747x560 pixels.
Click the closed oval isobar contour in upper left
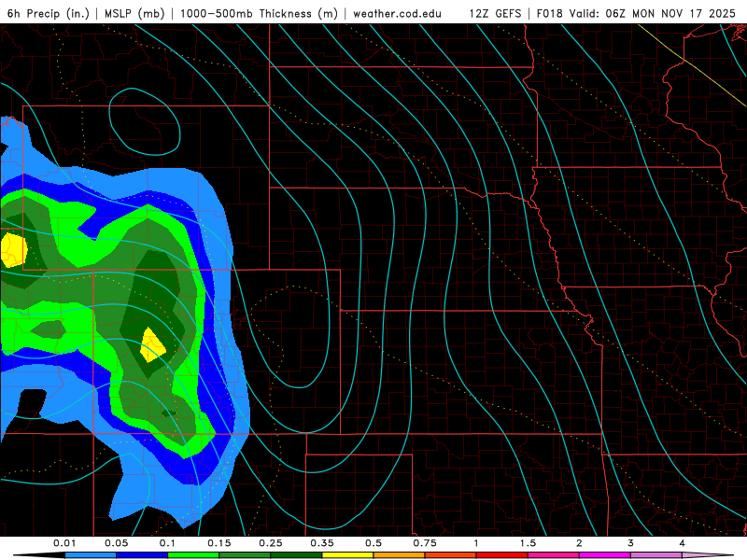click(145, 121)
